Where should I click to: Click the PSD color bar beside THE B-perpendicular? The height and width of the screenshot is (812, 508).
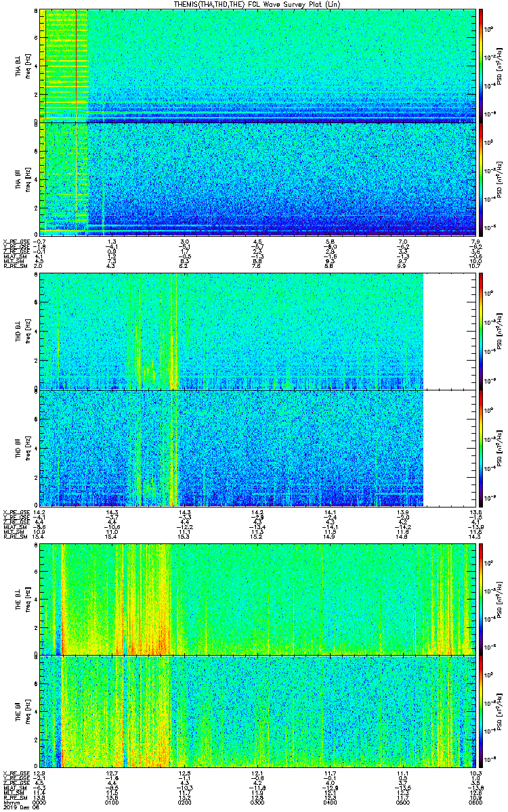[482, 599]
